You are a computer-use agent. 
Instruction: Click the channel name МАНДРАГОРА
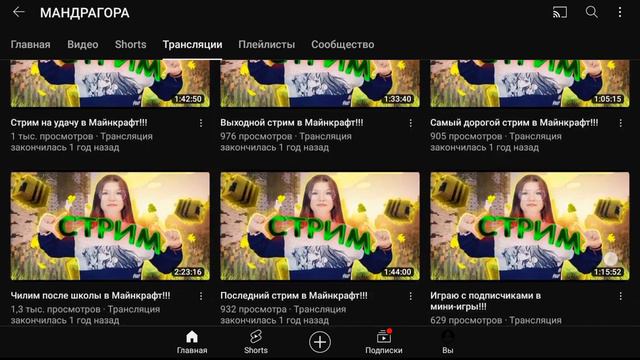pyautogui.click(x=84, y=13)
